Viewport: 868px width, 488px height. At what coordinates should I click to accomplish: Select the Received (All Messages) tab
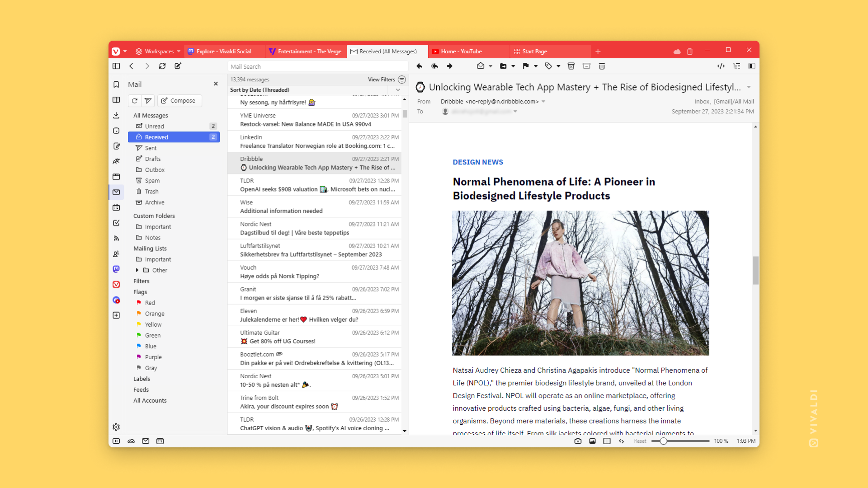387,51
